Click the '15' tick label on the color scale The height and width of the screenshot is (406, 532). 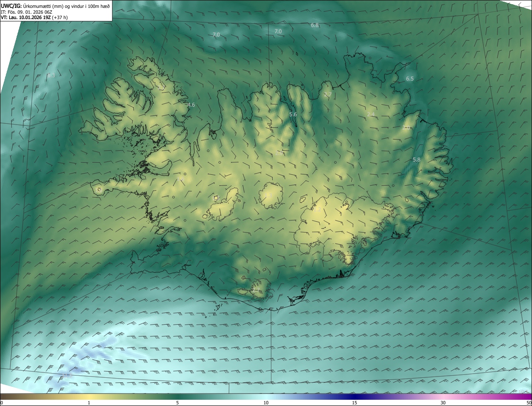(355, 403)
